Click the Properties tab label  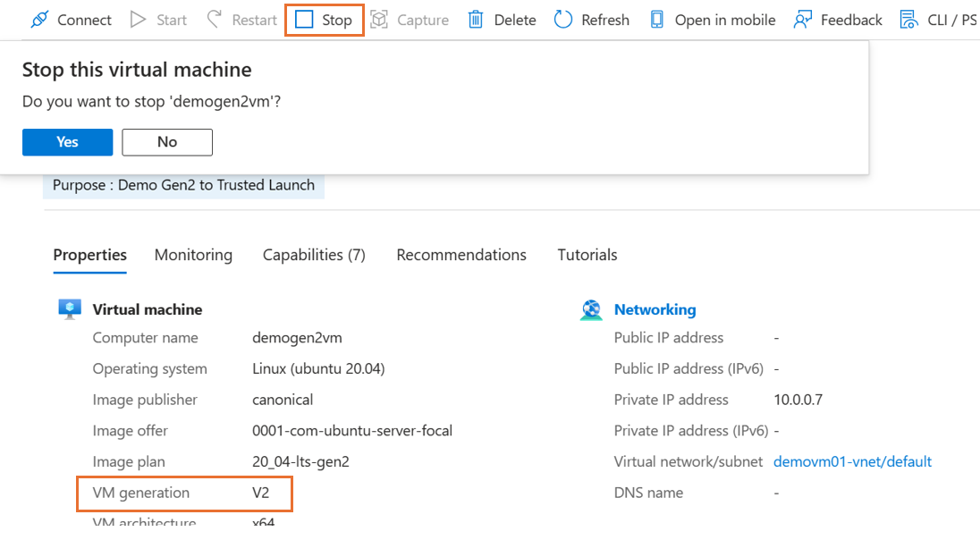click(x=89, y=255)
